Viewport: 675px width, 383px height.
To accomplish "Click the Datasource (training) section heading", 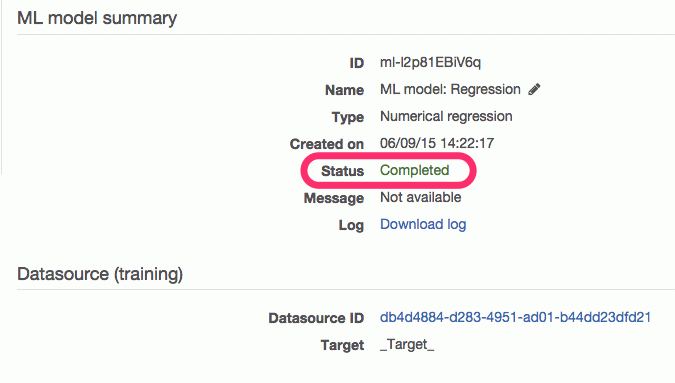I will click(100, 274).
